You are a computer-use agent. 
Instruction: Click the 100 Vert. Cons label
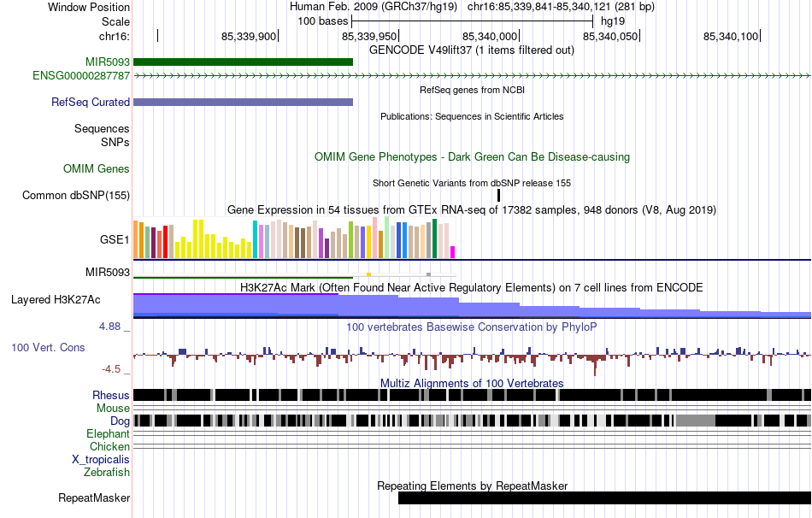48,348
